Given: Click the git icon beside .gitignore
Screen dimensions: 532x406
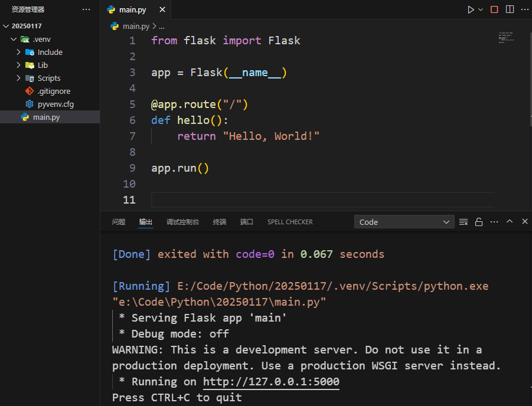Looking at the screenshot, I should point(30,91).
